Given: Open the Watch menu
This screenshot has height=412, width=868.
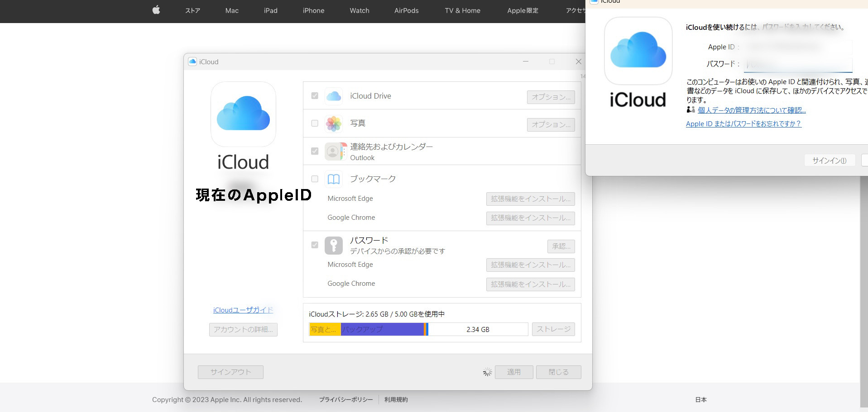Looking at the screenshot, I should pos(360,10).
